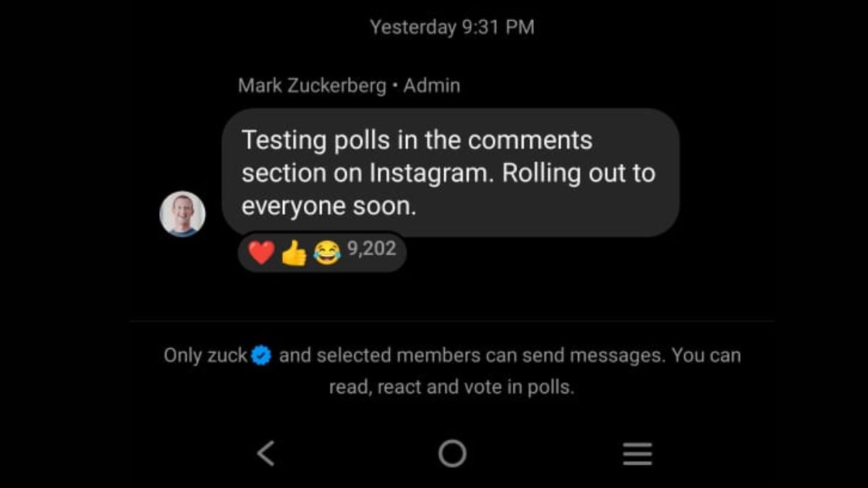Tap the Yesterday 9:31 PM timestamp
This screenshot has height=488, width=868.
click(x=452, y=27)
